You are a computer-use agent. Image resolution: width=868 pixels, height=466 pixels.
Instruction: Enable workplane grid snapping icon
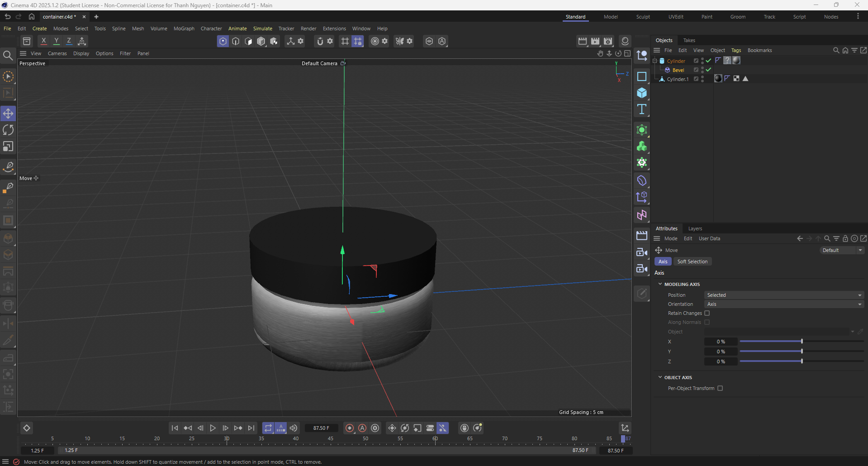pos(345,41)
